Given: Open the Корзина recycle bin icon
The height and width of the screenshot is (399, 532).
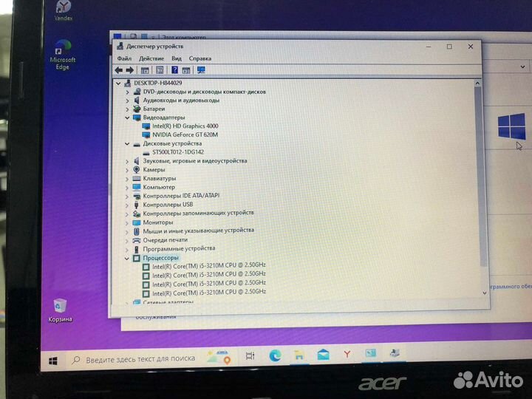Looking at the screenshot, I should 60,310.
